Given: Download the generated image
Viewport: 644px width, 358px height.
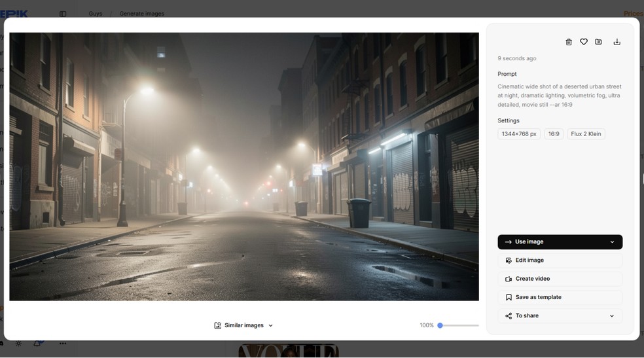Looking at the screenshot, I should click(x=617, y=42).
